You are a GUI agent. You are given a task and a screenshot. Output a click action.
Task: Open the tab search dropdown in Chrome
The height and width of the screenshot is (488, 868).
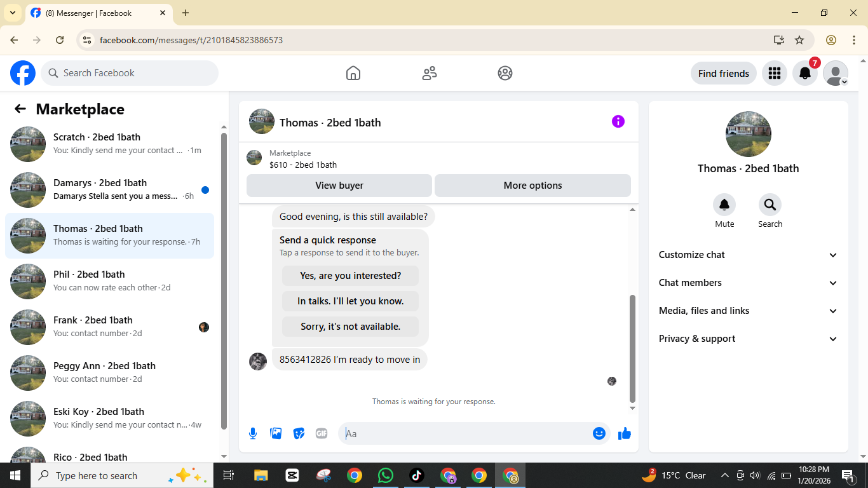click(12, 13)
